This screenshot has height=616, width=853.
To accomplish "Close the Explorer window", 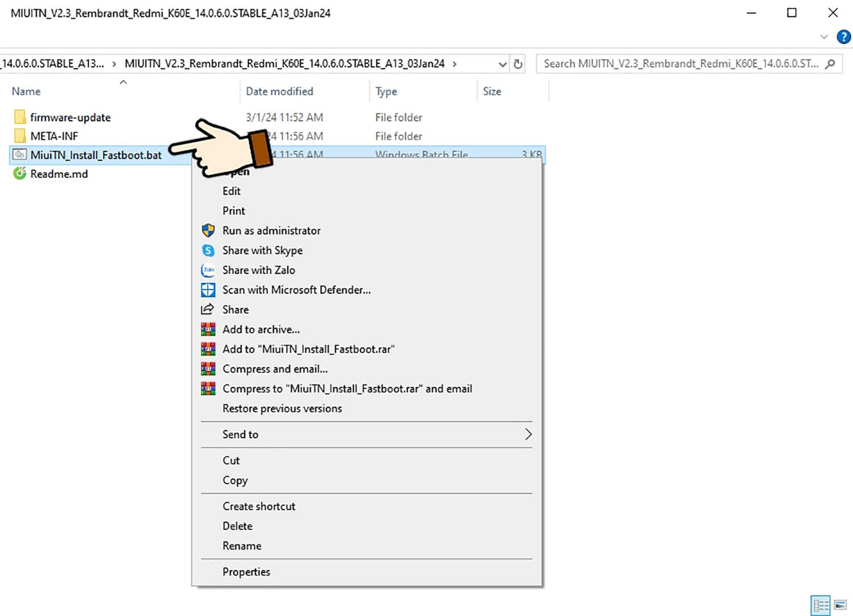I will point(833,13).
